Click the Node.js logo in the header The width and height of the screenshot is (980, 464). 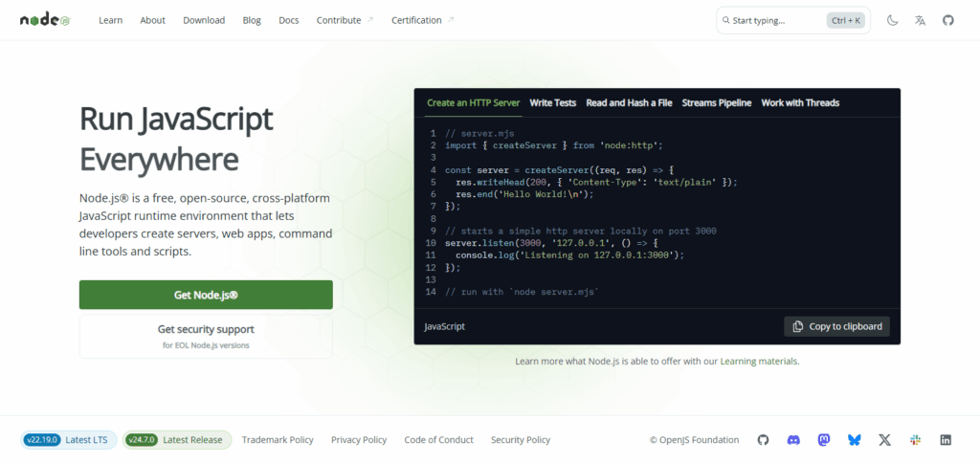click(x=45, y=20)
